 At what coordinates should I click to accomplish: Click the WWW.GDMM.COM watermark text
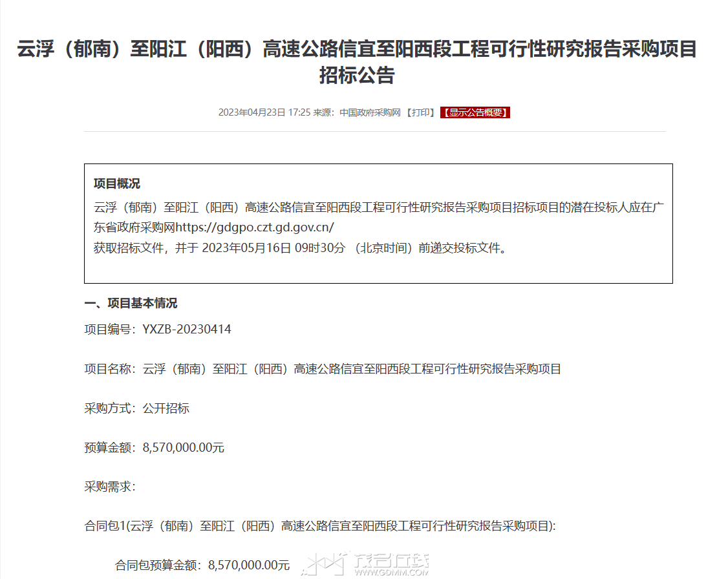(391, 573)
